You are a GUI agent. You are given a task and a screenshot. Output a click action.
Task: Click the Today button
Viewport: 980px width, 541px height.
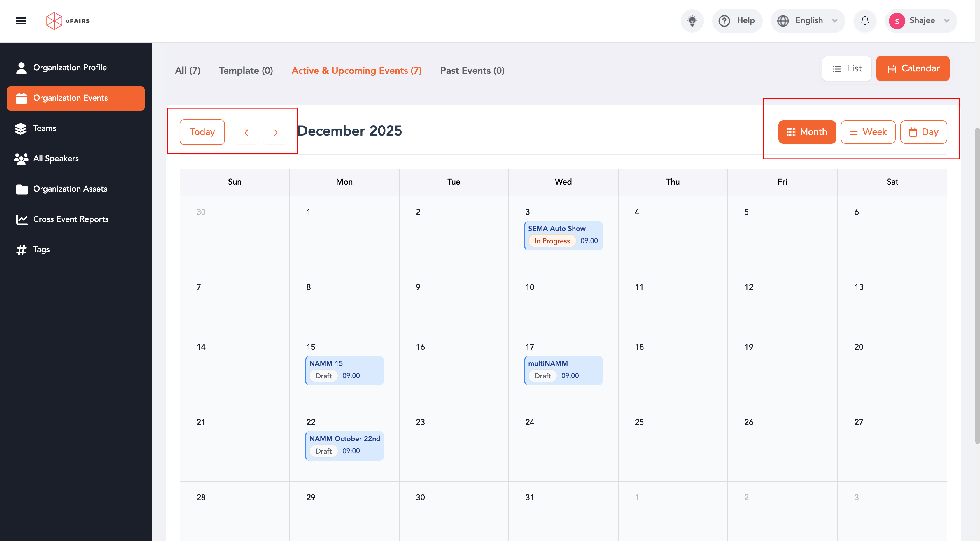[x=202, y=132]
